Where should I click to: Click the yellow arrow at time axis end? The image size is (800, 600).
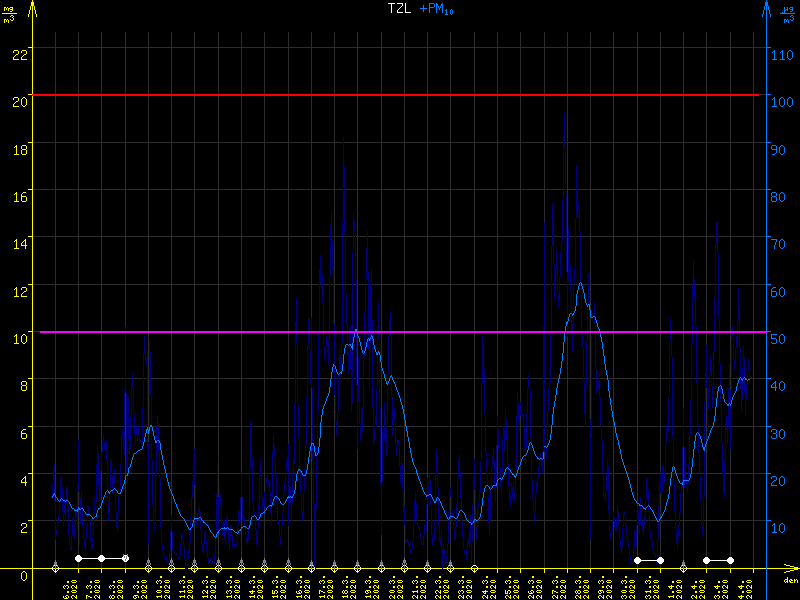(x=791, y=568)
